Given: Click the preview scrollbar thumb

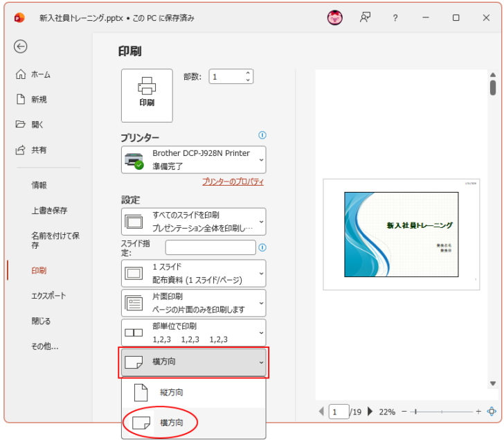Looking at the screenshot, I should click(x=493, y=87).
